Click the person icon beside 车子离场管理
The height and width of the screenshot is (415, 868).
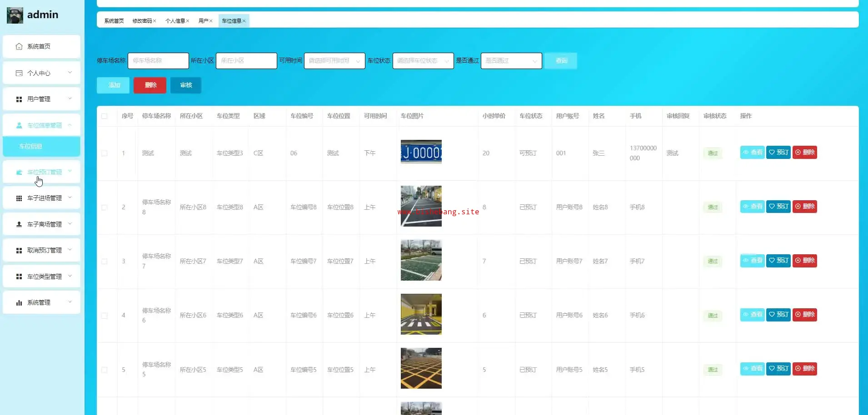coord(19,224)
